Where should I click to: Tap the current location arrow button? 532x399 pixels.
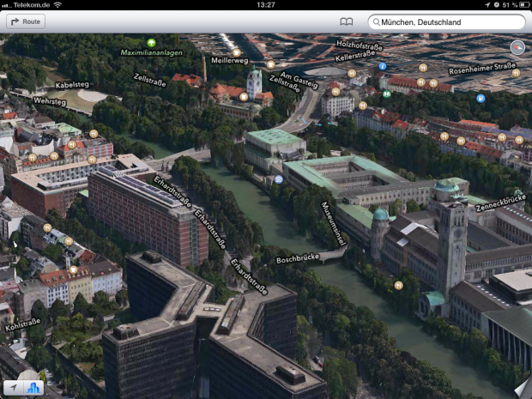pyautogui.click(x=14, y=388)
